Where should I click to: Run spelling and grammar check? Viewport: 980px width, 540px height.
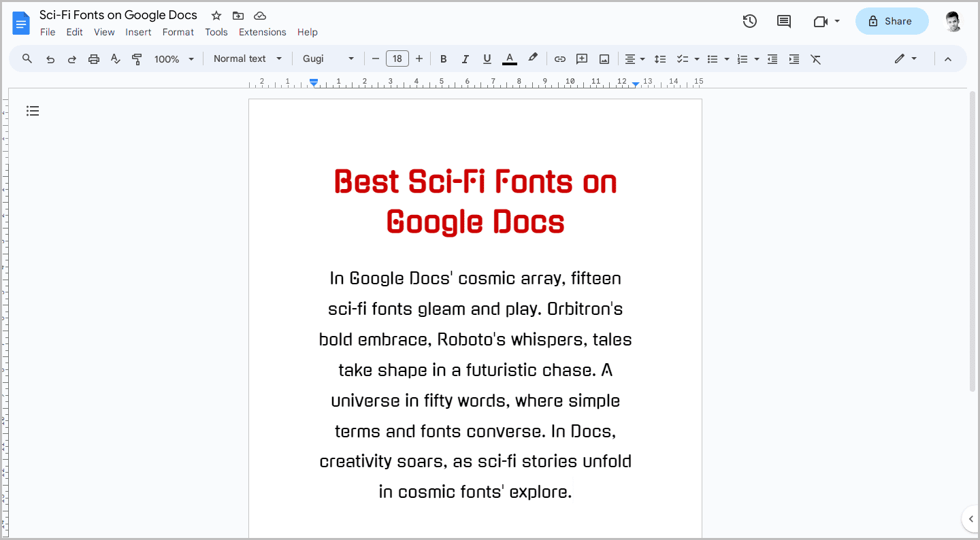pyautogui.click(x=115, y=58)
